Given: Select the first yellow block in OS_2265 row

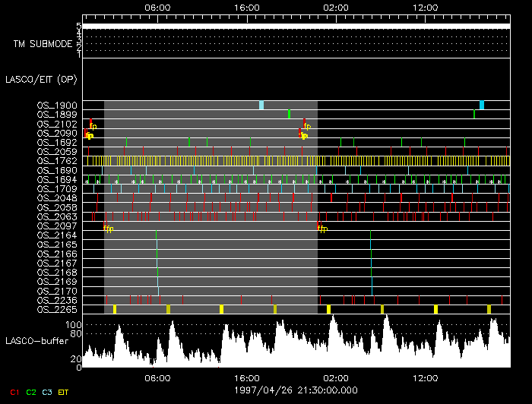Looking at the screenshot, I should click(x=115, y=309).
